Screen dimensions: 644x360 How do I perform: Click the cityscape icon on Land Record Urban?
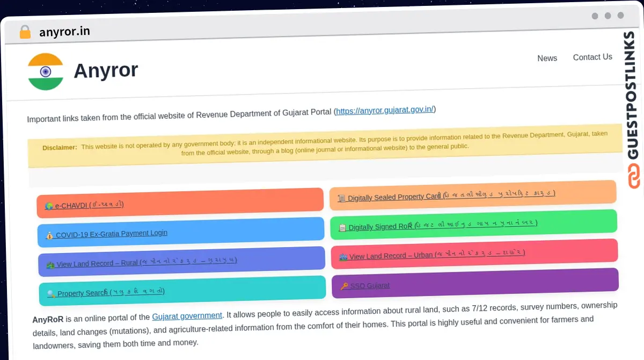[x=343, y=257]
